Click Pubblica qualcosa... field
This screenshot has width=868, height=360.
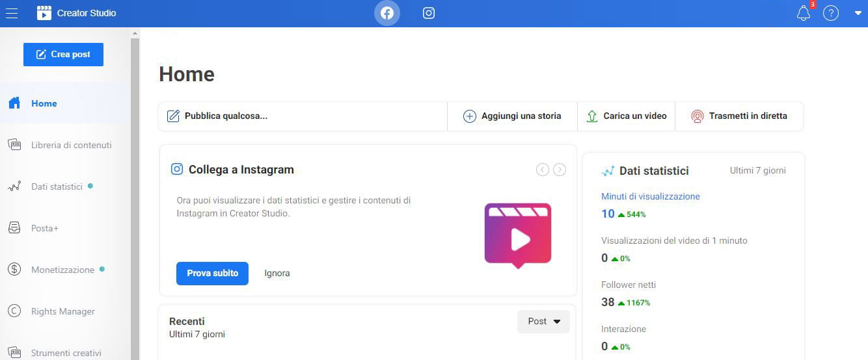pos(303,116)
